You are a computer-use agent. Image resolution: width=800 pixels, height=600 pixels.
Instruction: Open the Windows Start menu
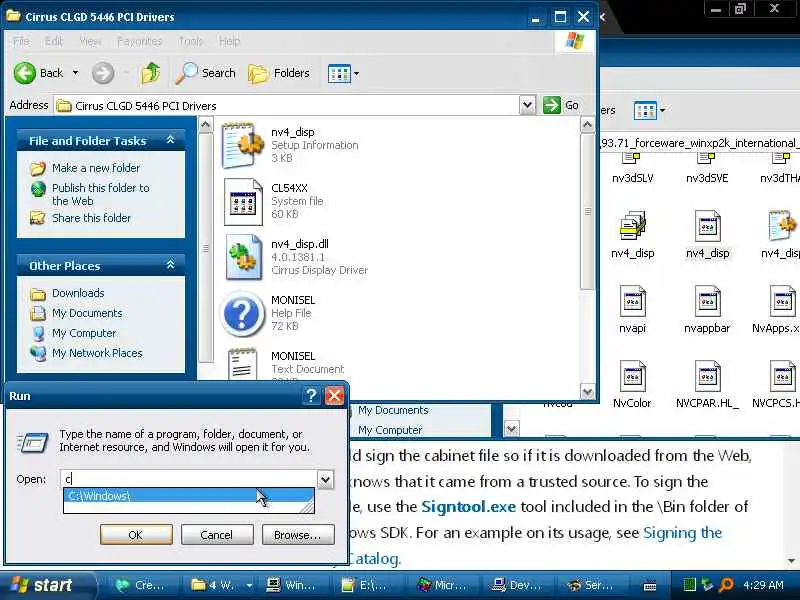tap(47, 585)
